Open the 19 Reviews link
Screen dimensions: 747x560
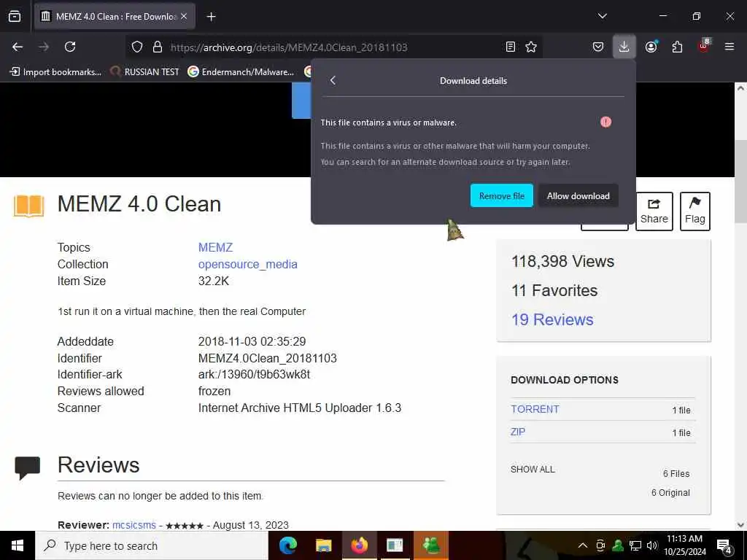point(552,319)
